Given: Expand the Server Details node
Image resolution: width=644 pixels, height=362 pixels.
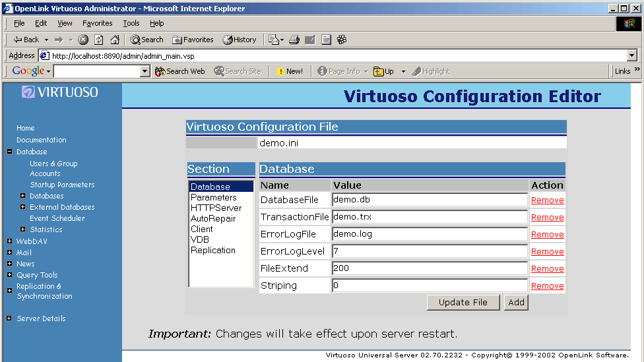Looking at the screenshot, I should pyautogui.click(x=9, y=318).
